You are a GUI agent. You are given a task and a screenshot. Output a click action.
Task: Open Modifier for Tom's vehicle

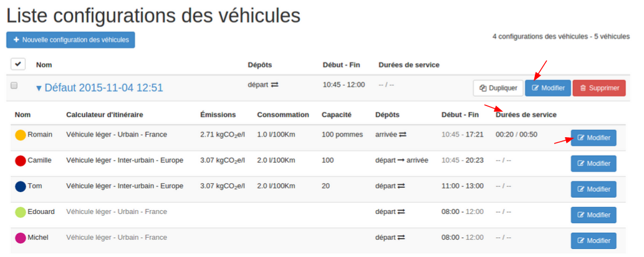pos(593,189)
